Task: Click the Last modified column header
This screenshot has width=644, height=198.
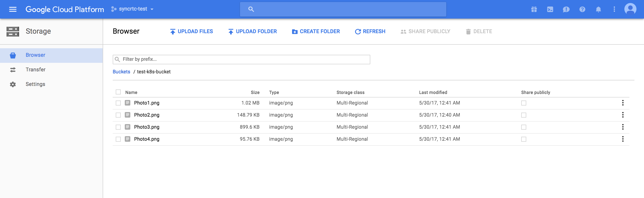Action: pyautogui.click(x=433, y=92)
